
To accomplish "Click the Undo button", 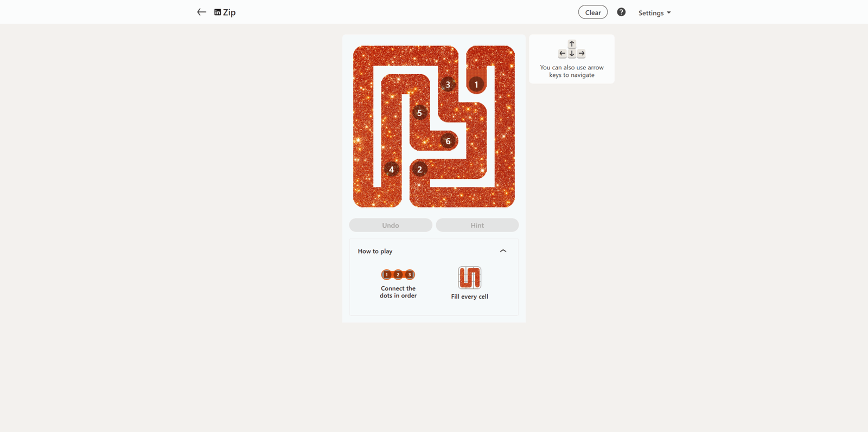I will pyautogui.click(x=391, y=225).
